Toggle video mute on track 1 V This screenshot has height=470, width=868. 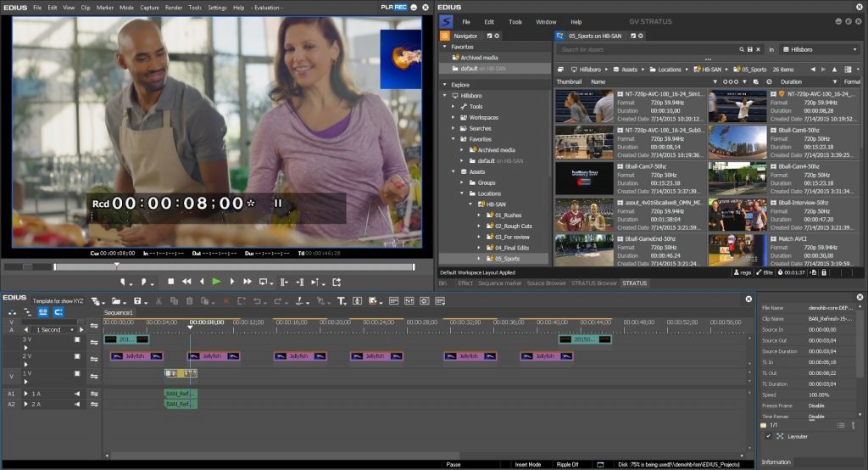[x=77, y=373]
